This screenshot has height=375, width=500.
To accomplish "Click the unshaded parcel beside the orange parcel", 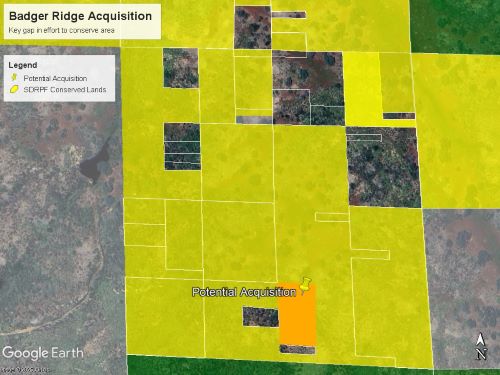I will (261, 317).
